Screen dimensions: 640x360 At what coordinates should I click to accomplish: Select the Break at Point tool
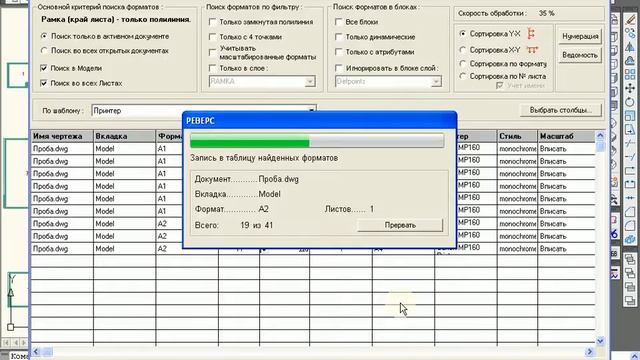pyautogui.click(x=630, y=170)
